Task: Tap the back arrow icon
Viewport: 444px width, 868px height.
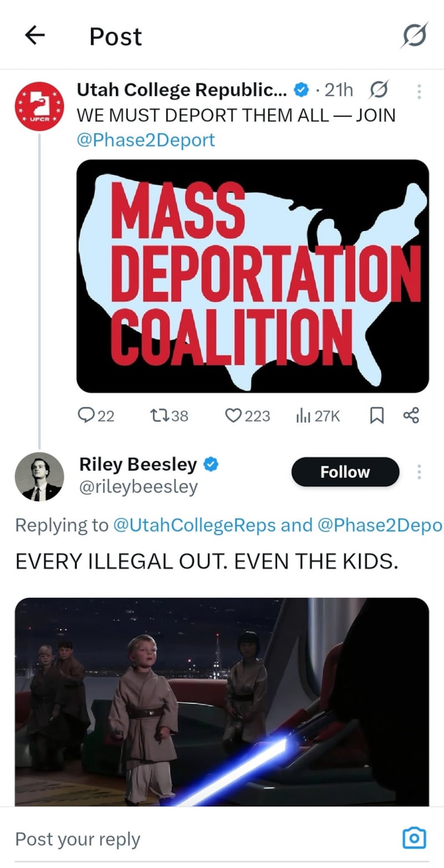Action: pos(34,36)
